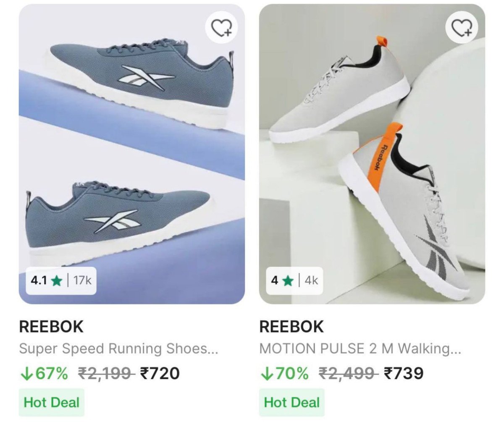Viewport: 504px width, 422px height.
Task: View the 4k ratings count
Action: [311, 280]
